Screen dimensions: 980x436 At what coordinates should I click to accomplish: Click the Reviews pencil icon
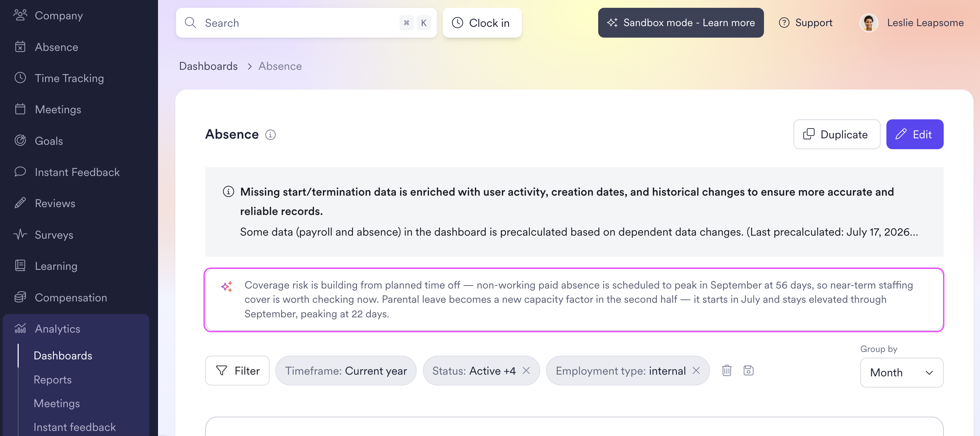coord(20,203)
